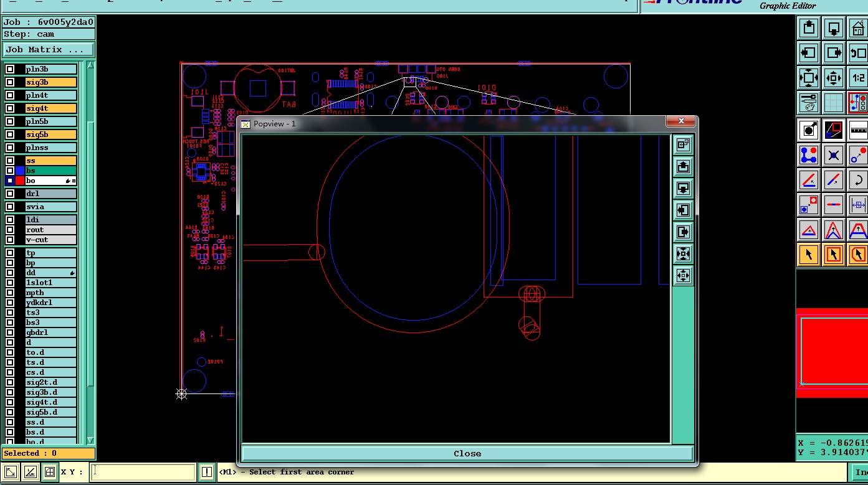The image size is (868, 485).
Task: Select the feature highlight tool with black square
Action: (809, 130)
